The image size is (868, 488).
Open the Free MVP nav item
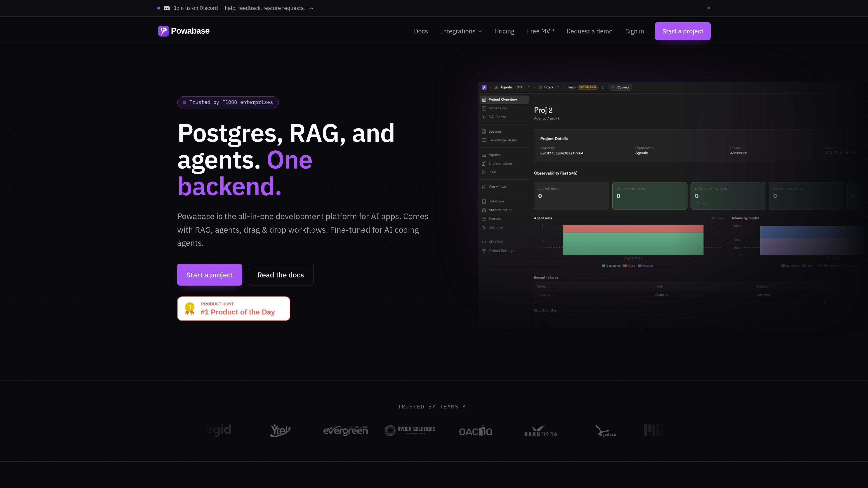(x=540, y=31)
